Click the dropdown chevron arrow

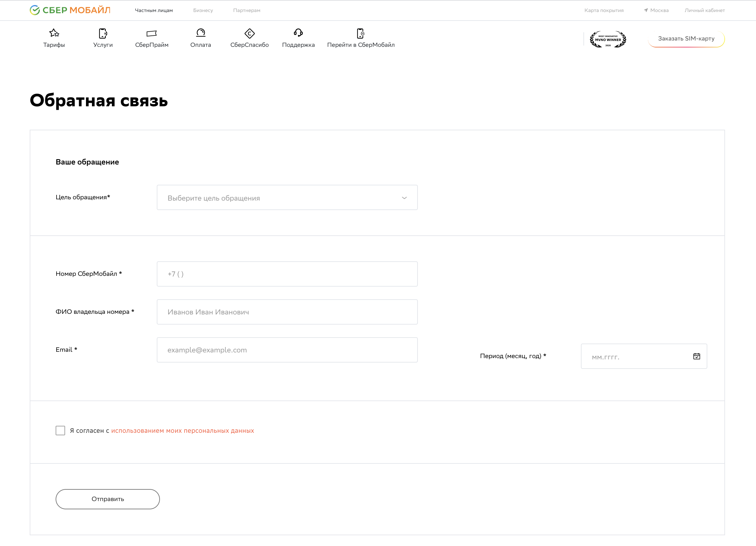coord(404,198)
